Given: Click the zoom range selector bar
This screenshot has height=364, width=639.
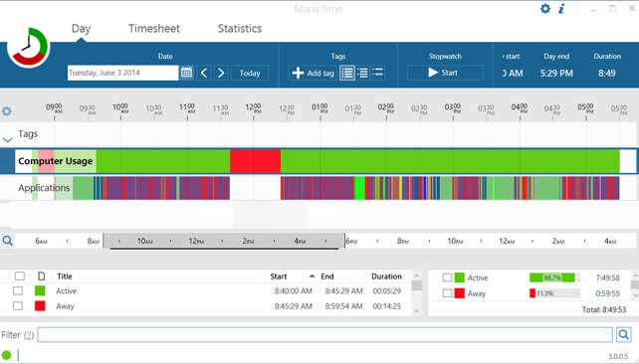Looking at the screenshot, I should click(x=224, y=241).
